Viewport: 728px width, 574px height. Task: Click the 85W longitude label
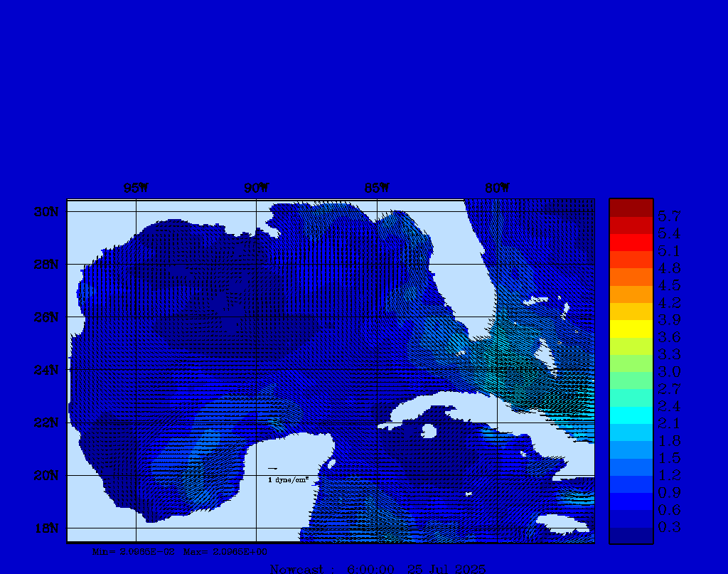click(377, 188)
